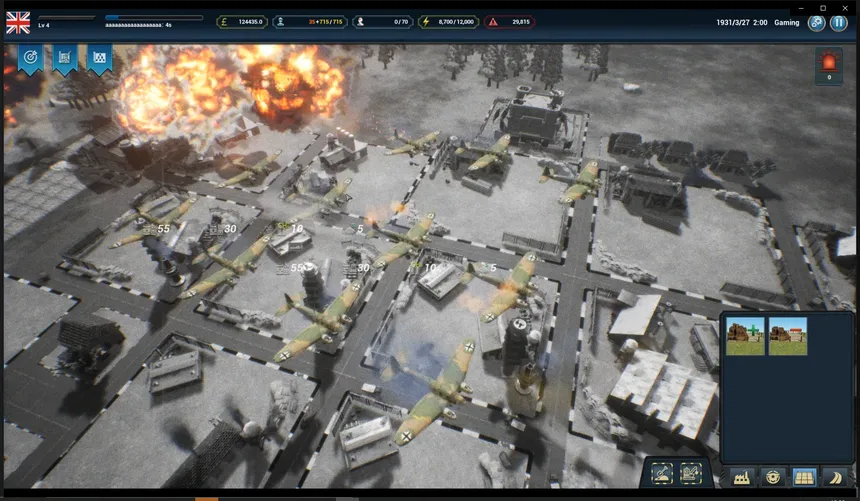Click the workers count 35+715/715
This screenshot has height=501, width=860.
click(325, 22)
